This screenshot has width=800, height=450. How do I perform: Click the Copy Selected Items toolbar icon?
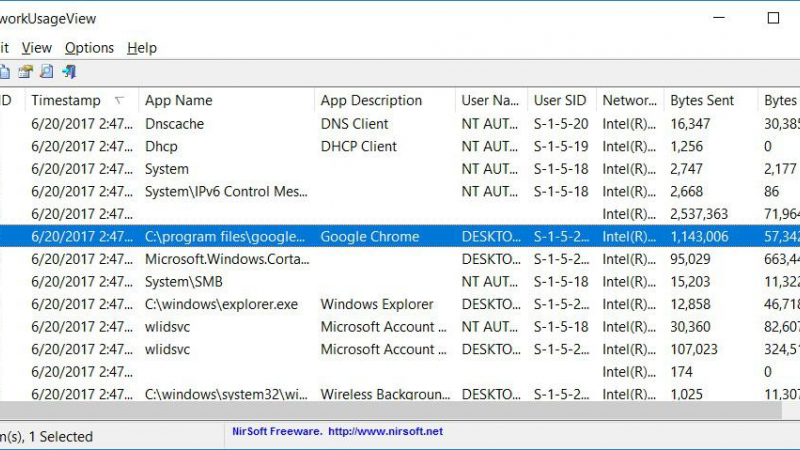click(x=4, y=72)
